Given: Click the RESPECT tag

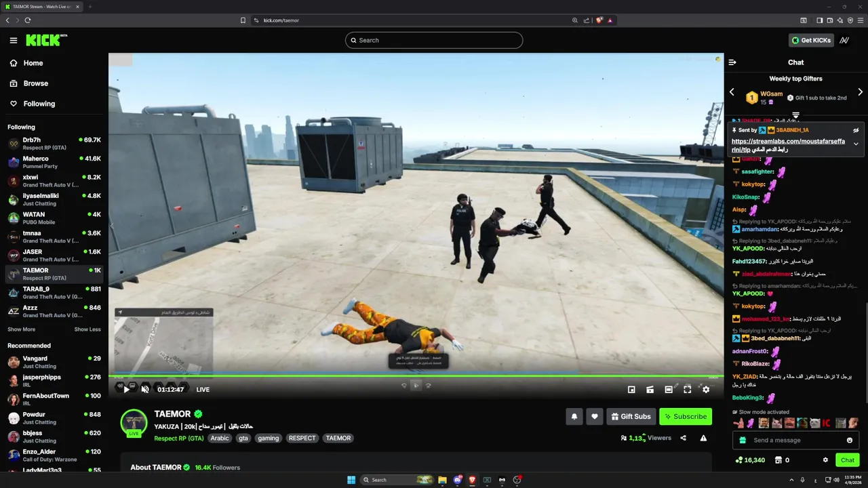Looking at the screenshot, I should point(302,438).
